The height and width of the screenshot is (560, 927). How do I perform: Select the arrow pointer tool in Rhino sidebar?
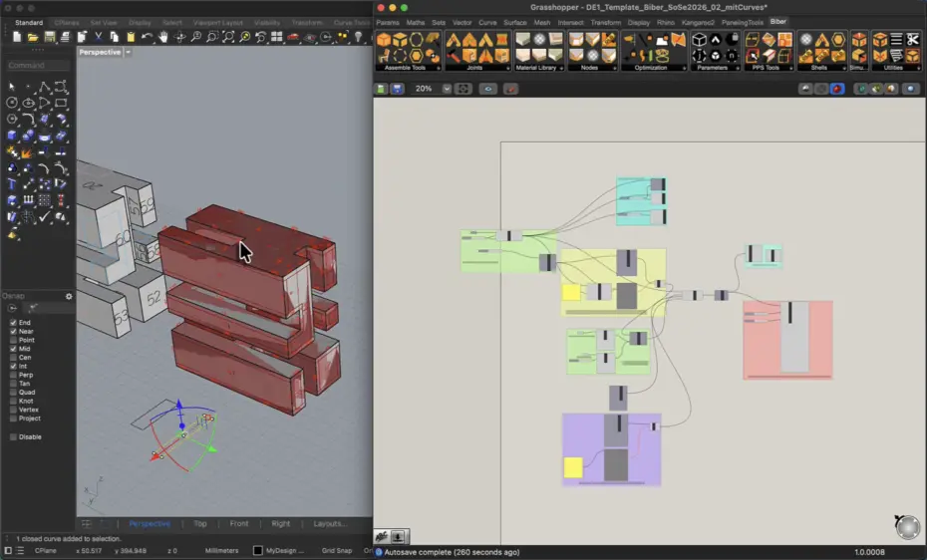(12, 87)
